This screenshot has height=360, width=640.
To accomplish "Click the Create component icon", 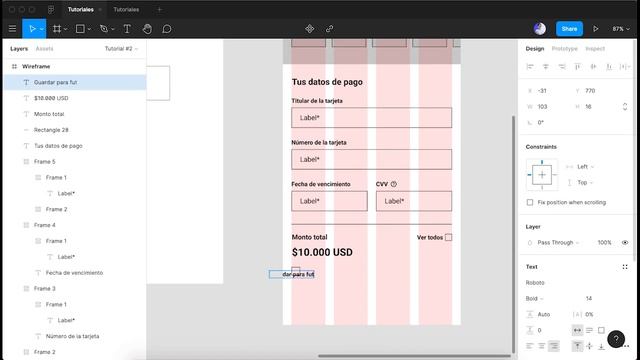I will (x=310, y=29).
